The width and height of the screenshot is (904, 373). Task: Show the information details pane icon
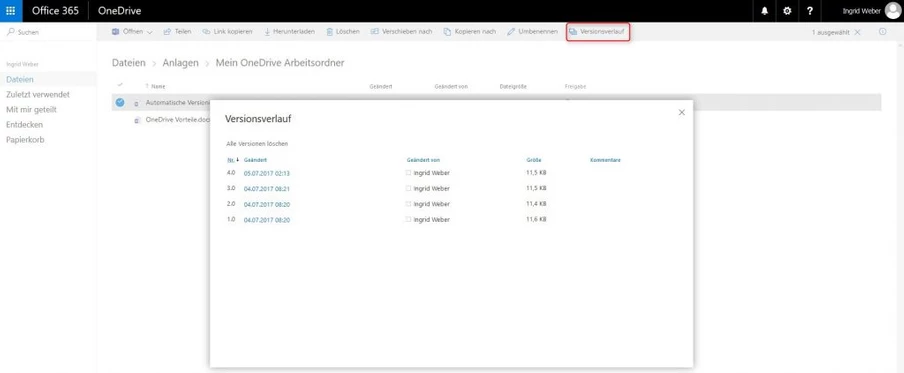(x=883, y=32)
